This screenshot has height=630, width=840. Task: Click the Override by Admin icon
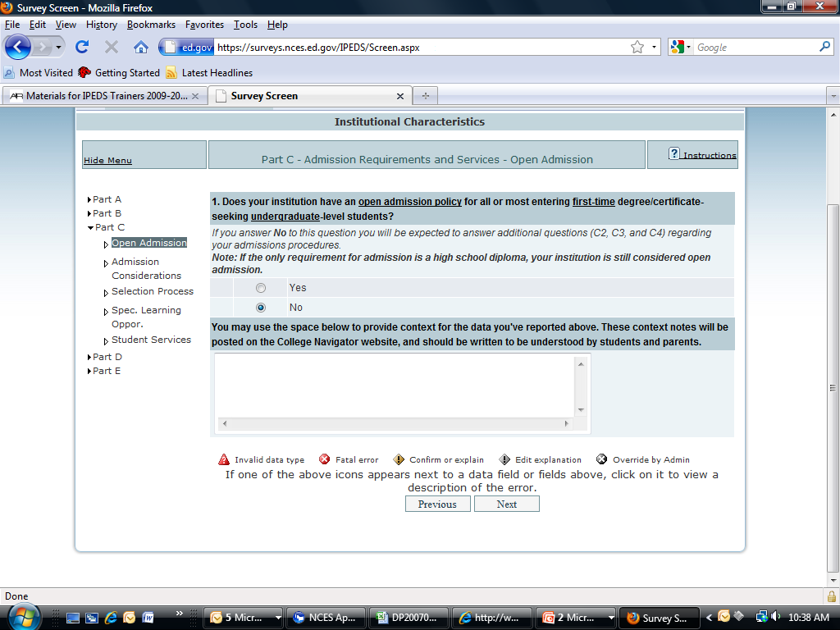tap(601, 459)
